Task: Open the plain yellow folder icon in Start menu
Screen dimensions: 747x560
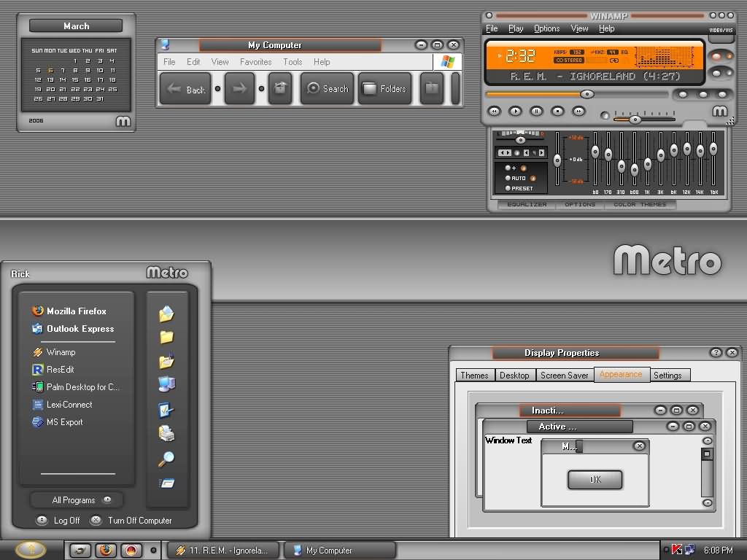Action: point(166,337)
